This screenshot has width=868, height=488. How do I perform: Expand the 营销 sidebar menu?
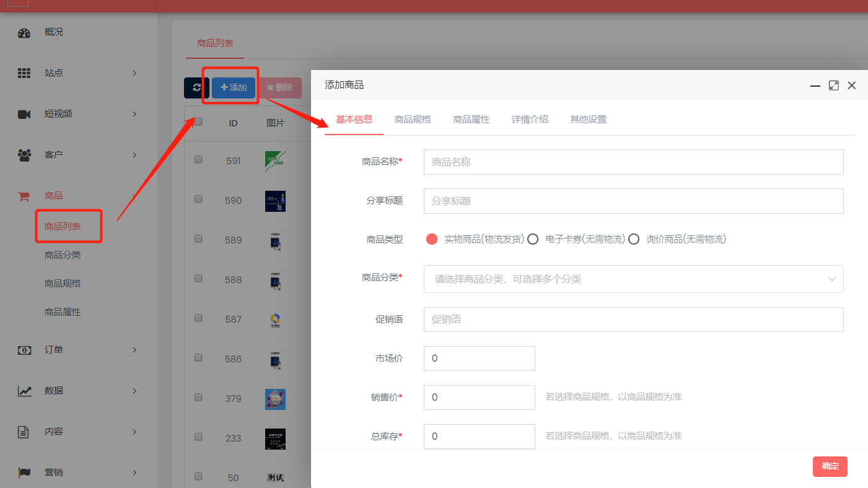134,473
